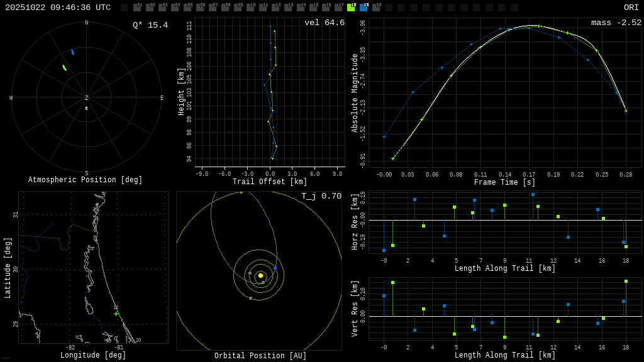Select the mass -2.52 readout
Viewport: 644px width, 362px height.
coord(616,23)
